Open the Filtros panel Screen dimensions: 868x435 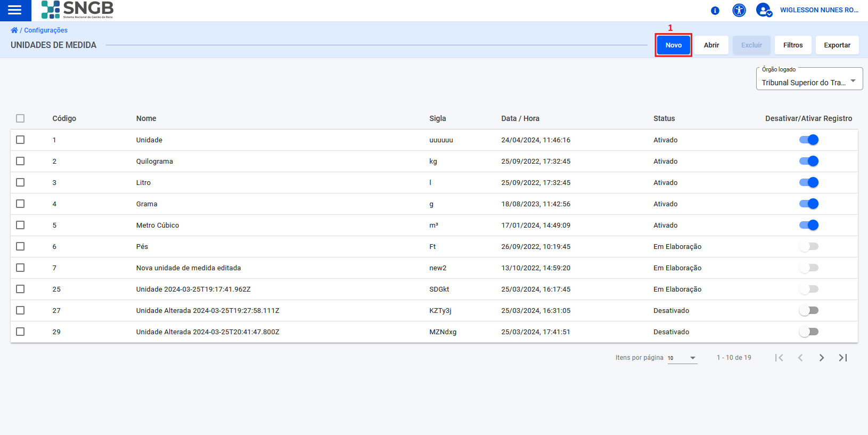(x=793, y=45)
